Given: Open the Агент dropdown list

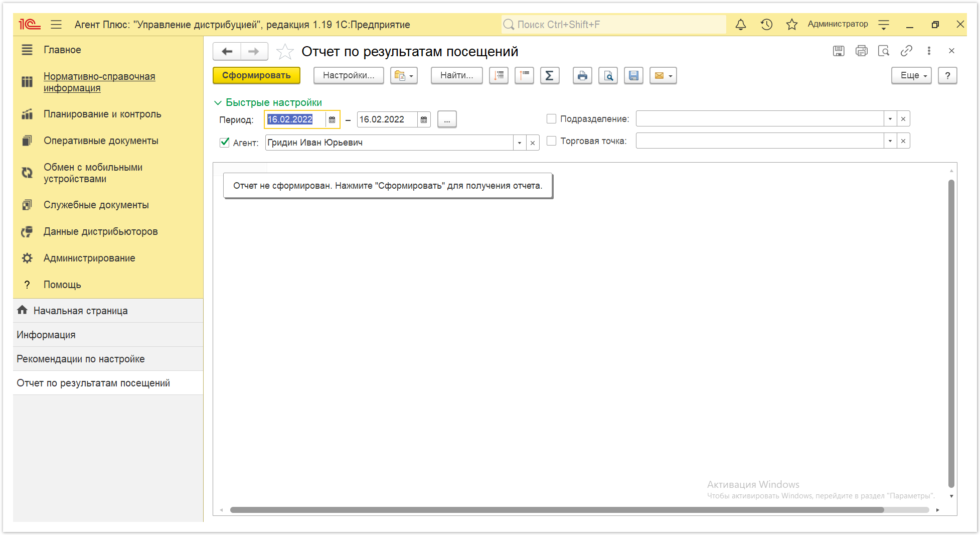Looking at the screenshot, I should pyautogui.click(x=520, y=143).
